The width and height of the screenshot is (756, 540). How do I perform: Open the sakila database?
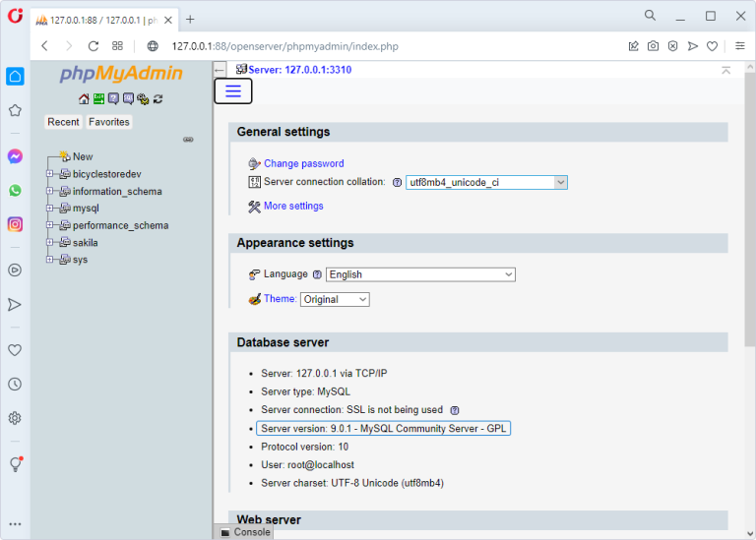(85, 243)
